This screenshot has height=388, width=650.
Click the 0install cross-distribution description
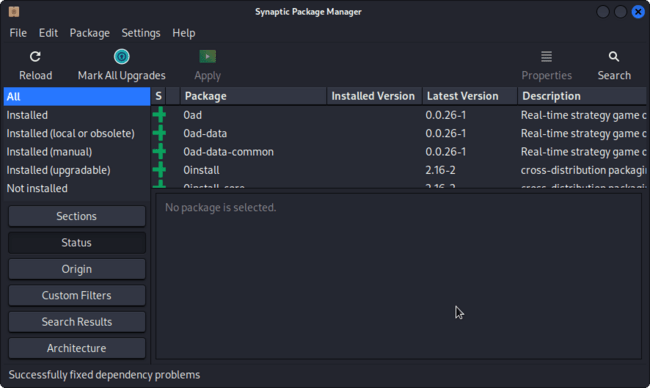tap(583, 170)
